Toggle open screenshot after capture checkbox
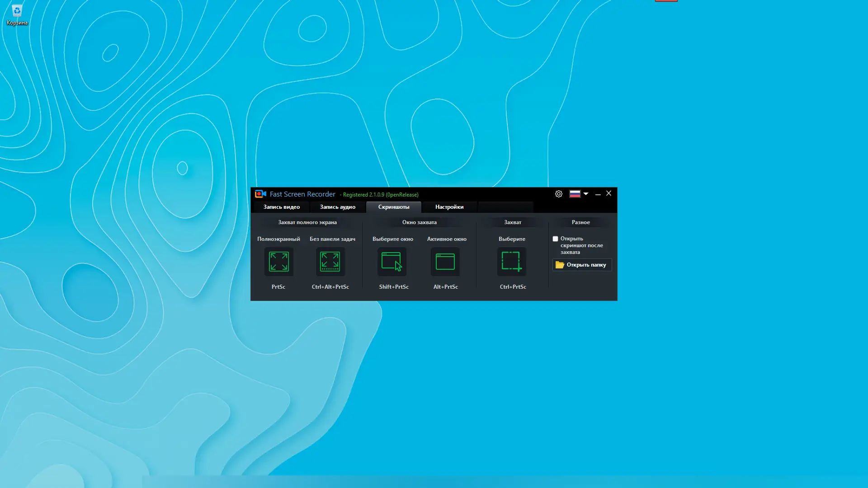This screenshot has width=868, height=488. click(x=555, y=239)
